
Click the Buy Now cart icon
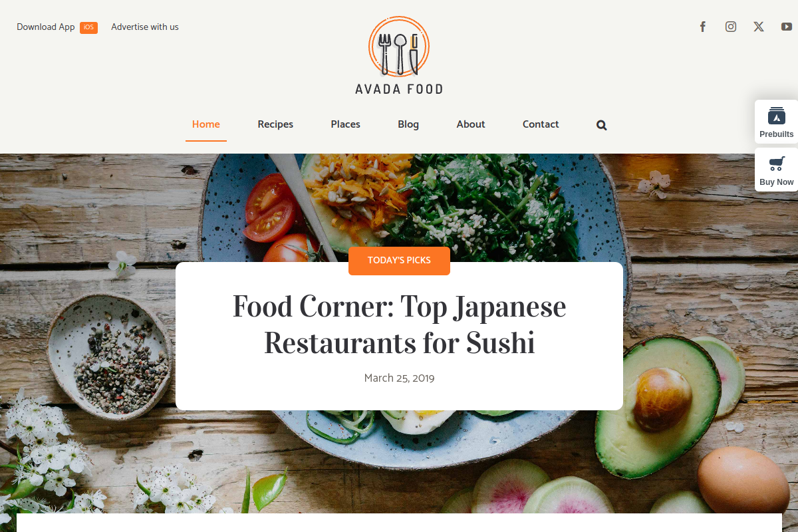[777, 164]
